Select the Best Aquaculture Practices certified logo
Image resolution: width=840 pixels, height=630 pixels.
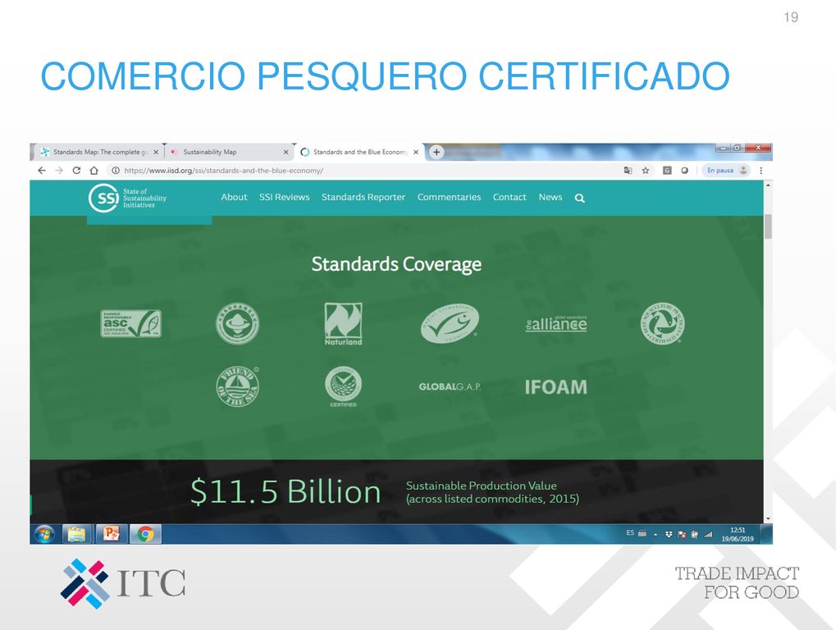(x=663, y=323)
